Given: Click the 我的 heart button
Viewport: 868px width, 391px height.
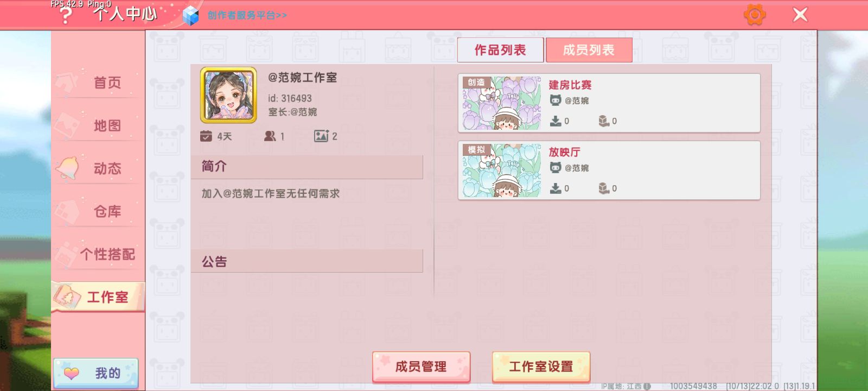Looking at the screenshot, I should pyautogui.click(x=96, y=373).
